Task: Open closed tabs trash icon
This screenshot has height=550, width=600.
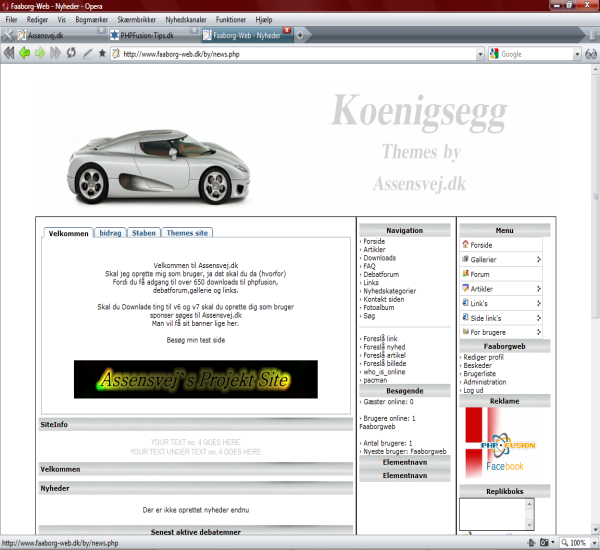Action: coord(592,35)
